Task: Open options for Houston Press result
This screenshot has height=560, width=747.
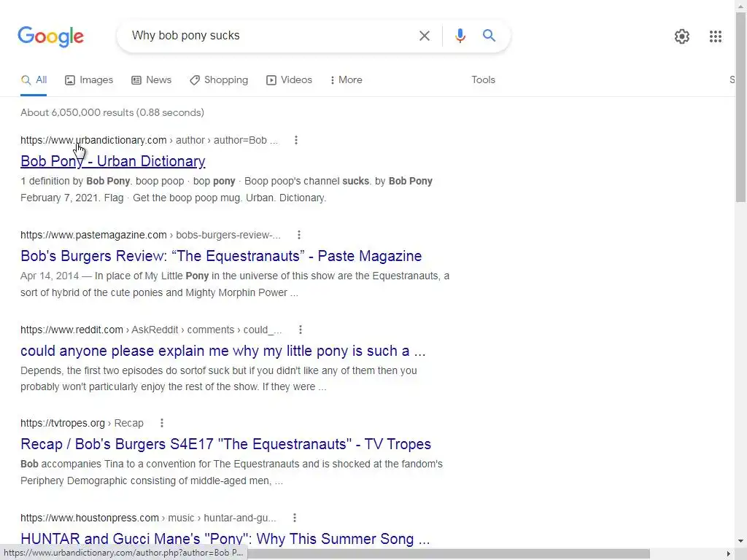Action: tap(295, 518)
